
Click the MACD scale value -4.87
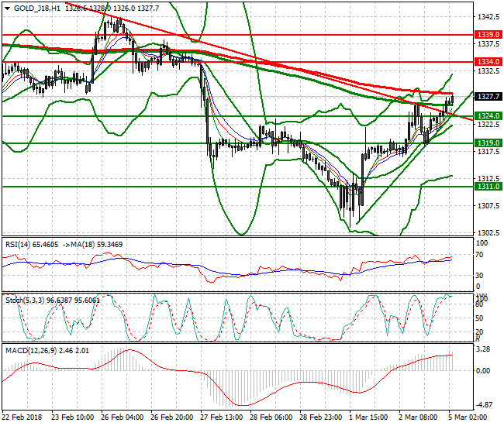click(x=483, y=405)
